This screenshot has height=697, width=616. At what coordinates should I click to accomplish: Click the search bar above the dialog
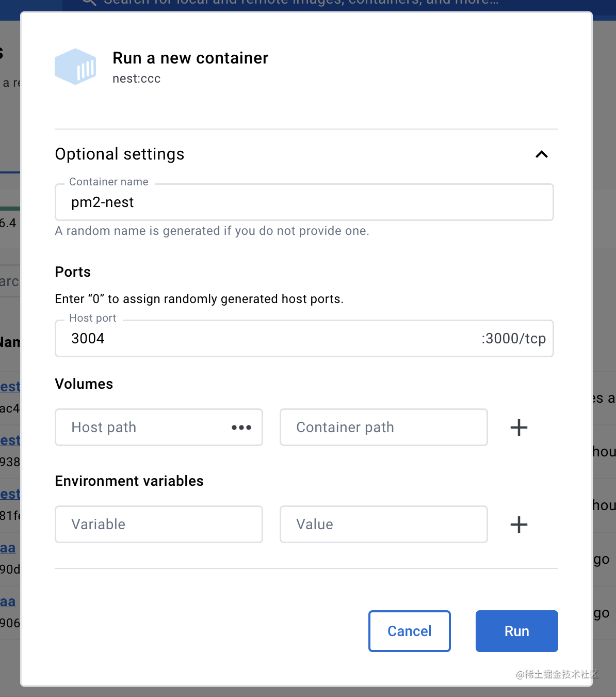coord(299,3)
